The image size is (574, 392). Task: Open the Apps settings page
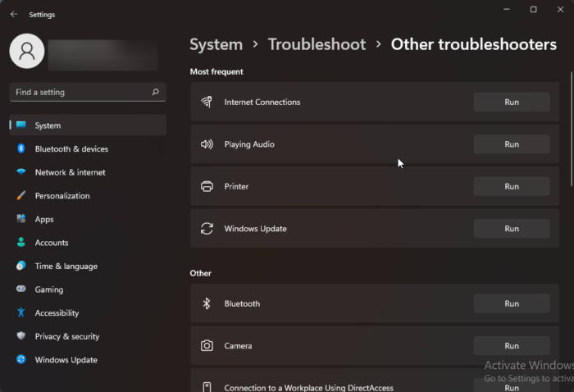[x=44, y=219]
